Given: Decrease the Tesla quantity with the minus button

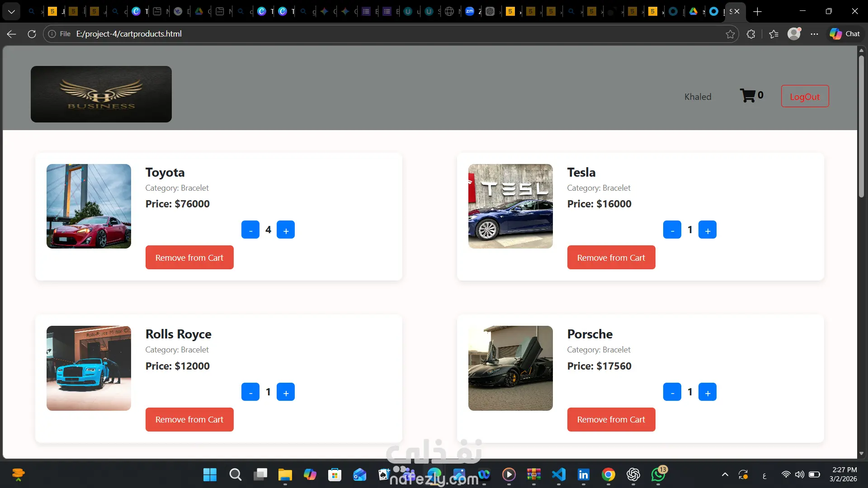Looking at the screenshot, I should coord(672,230).
